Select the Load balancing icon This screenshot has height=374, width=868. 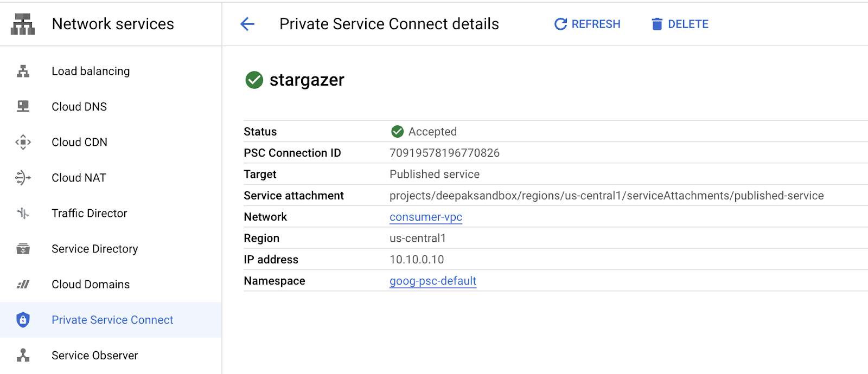22,70
